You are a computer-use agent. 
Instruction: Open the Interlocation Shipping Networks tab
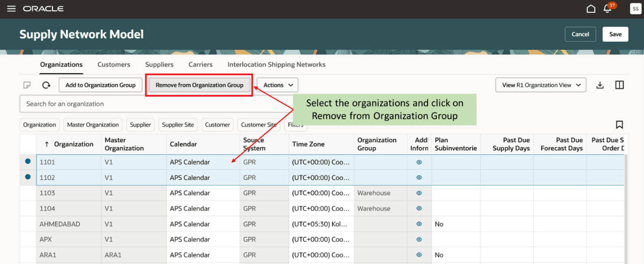[276, 64]
